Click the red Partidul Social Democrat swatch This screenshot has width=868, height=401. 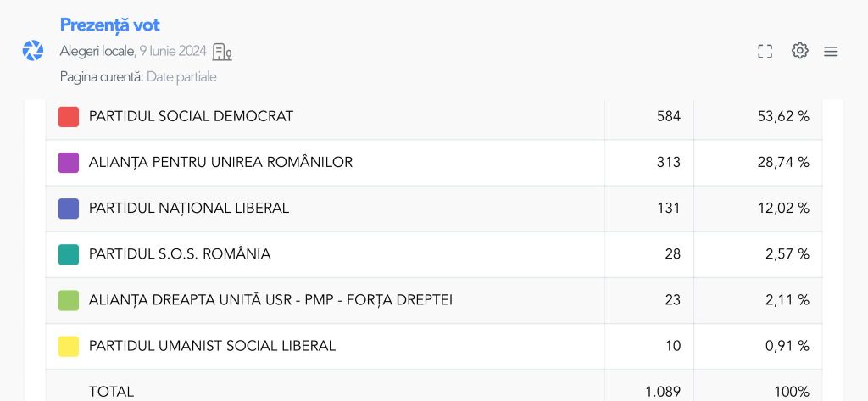coord(69,117)
